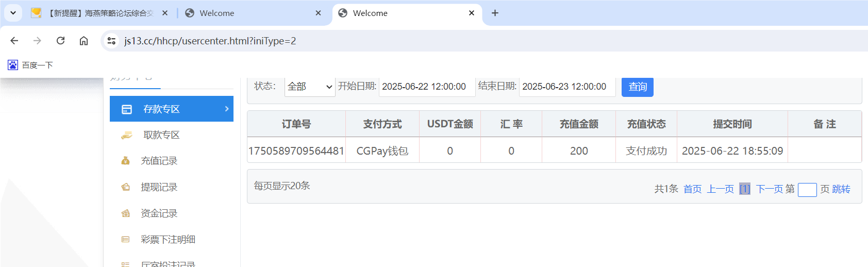The image size is (868, 267).
Task: Go to 下一页 in pagination
Action: click(x=770, y=189)
